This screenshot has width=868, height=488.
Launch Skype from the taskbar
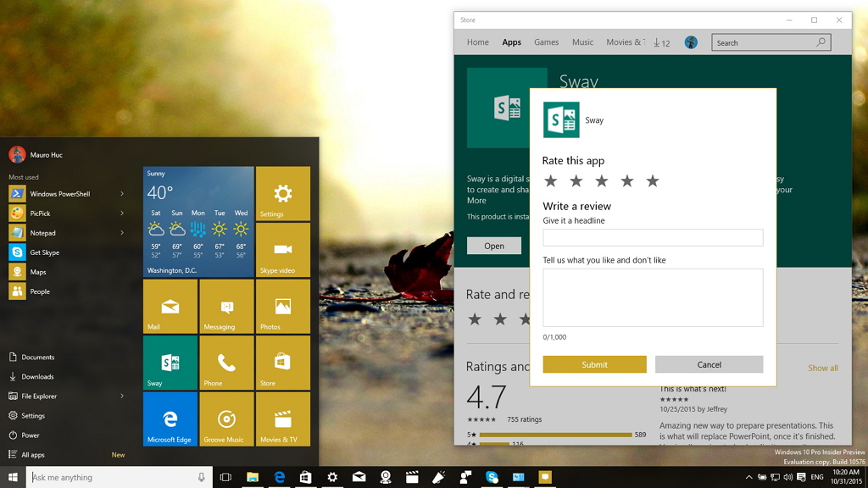point(492,477)
